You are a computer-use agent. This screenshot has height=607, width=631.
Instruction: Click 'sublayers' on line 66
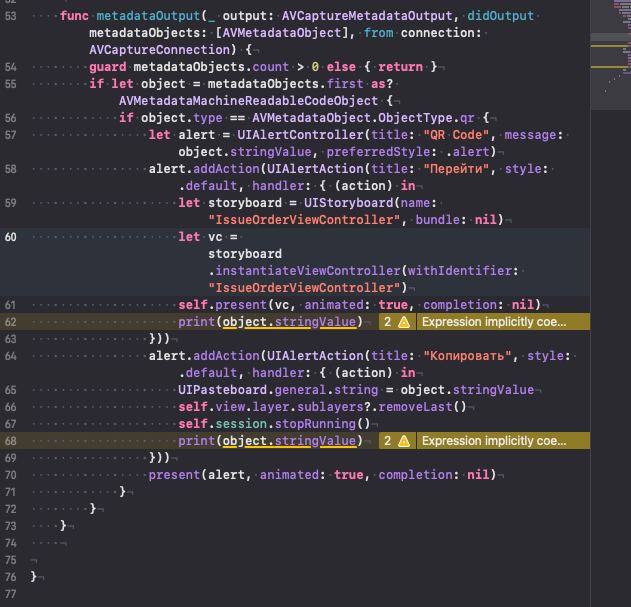[330, 407]
